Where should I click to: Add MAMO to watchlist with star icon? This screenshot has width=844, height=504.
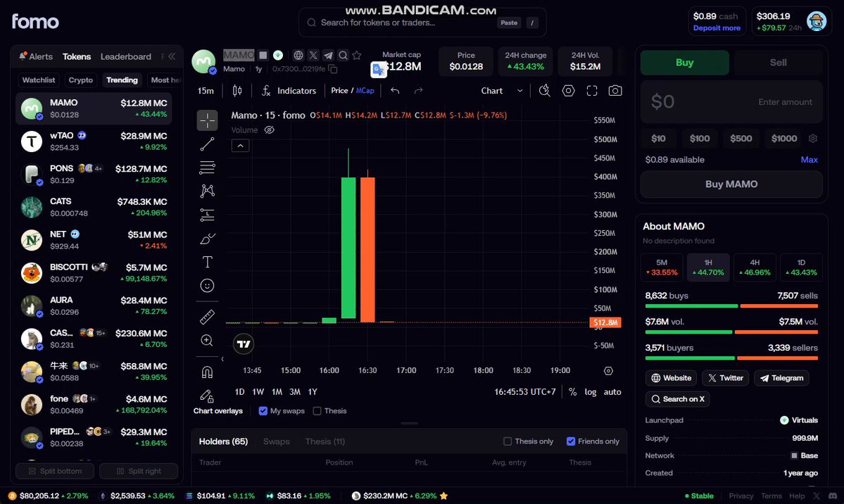click(x=357, y=56)
